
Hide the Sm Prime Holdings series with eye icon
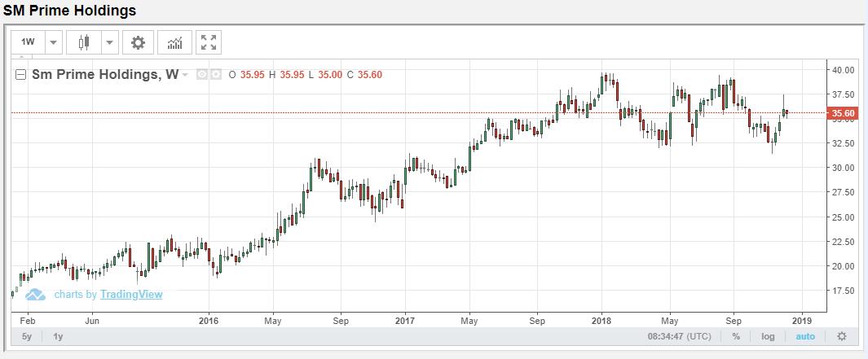coord(202,75)
